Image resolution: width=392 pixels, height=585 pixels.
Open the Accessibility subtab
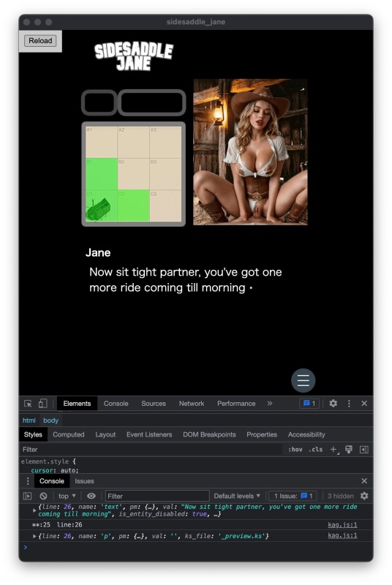tap(306, 434)
